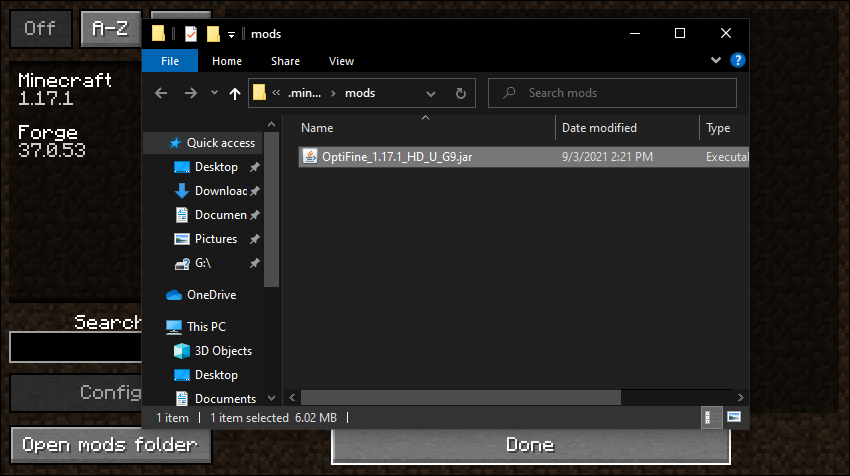Click the mods window title folder icon
The width and height of the screenshot is (850, 476).
pyautogui.click(x=158, y=34)
